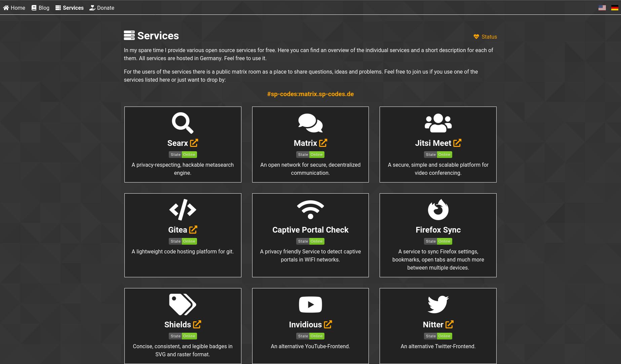This screenshot has height=364, width=621.
Task: Switch language with the German flag
Action: (x=615, y=8)
